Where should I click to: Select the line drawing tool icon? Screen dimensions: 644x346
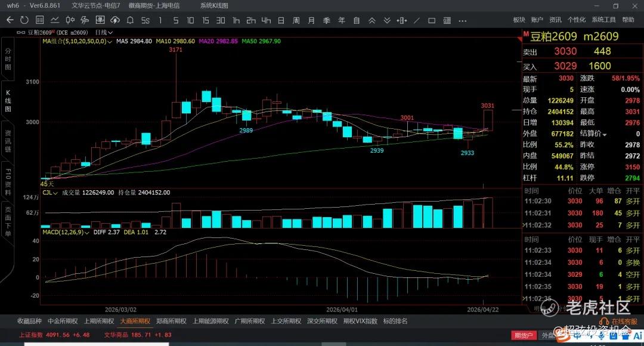417,20
